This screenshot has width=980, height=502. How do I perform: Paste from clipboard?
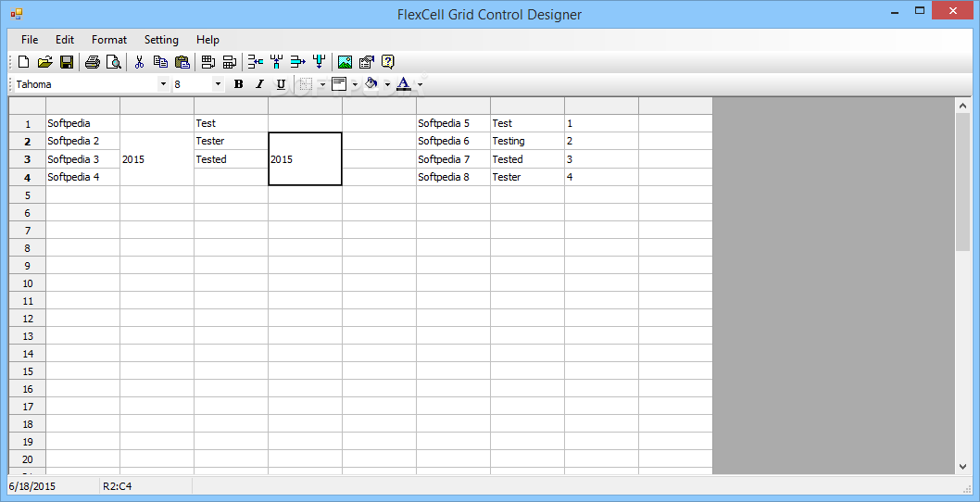click(x=182, y=62)
